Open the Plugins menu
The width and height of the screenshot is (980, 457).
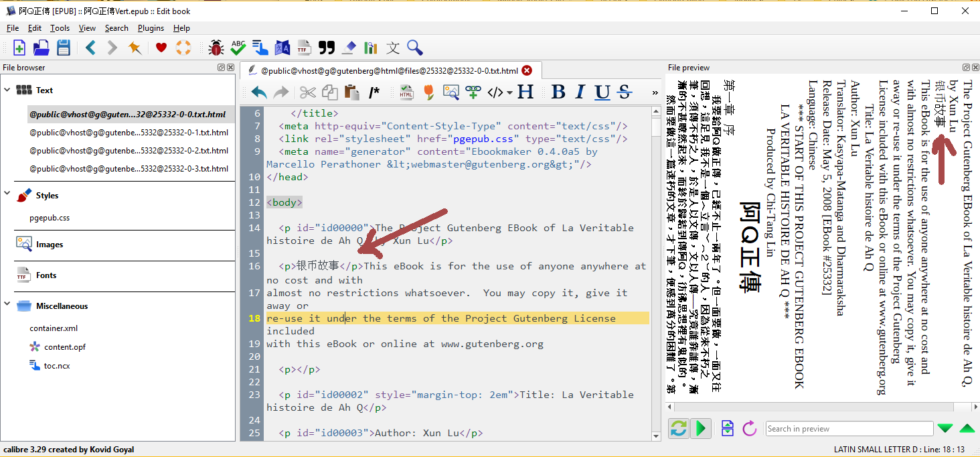pyautogui.click(x=151, y=28)
